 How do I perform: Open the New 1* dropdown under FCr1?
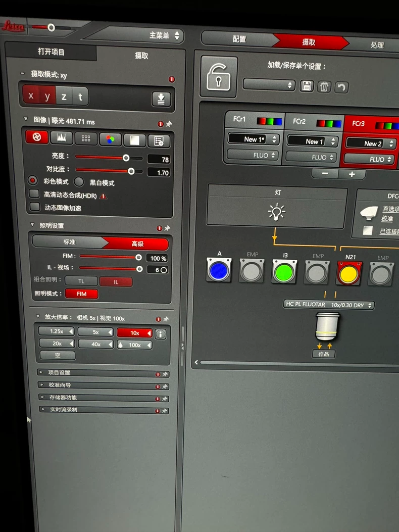(254, 139)
